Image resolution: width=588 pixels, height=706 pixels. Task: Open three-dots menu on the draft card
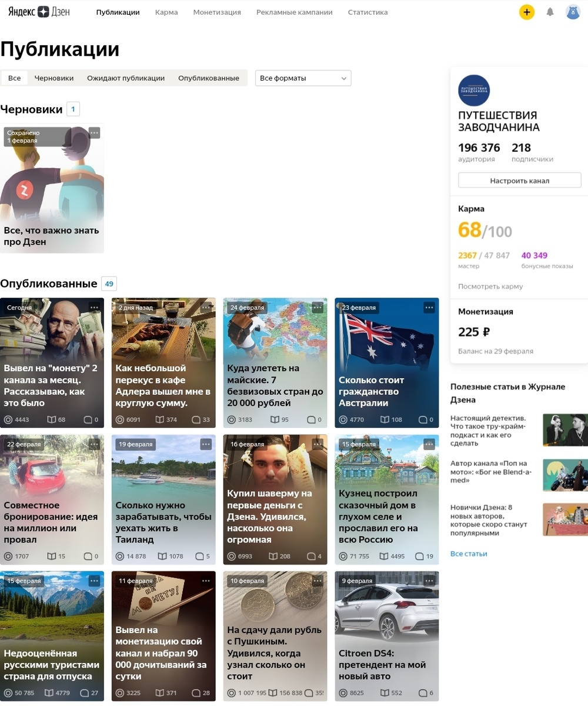[94, 133]
